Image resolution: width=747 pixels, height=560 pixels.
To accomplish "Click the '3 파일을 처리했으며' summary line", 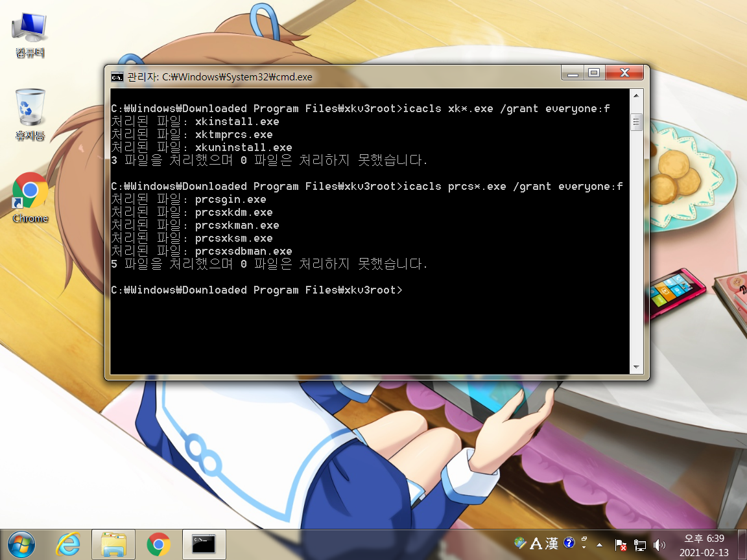I will point(269,160).
